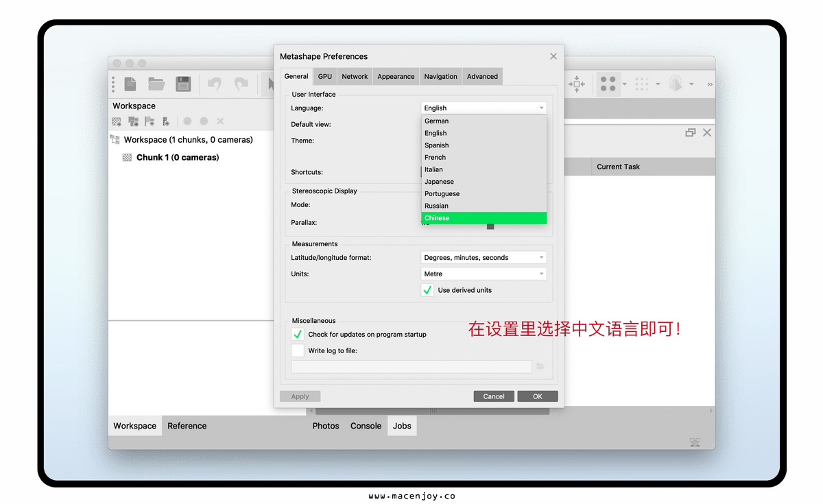Viewport: 823px width, 504px height.
Task: Open the Units dropdown showing Metre
Action: coord(484,274)
